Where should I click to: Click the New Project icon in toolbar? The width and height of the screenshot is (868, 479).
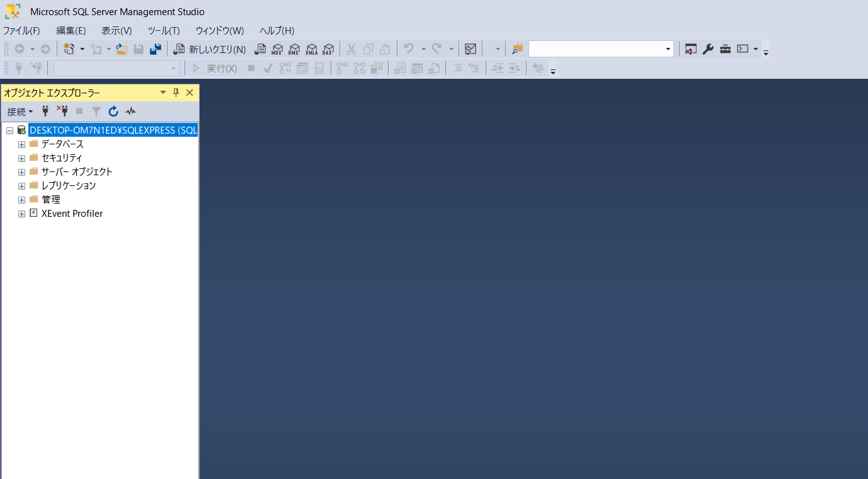tap(69, 49)
